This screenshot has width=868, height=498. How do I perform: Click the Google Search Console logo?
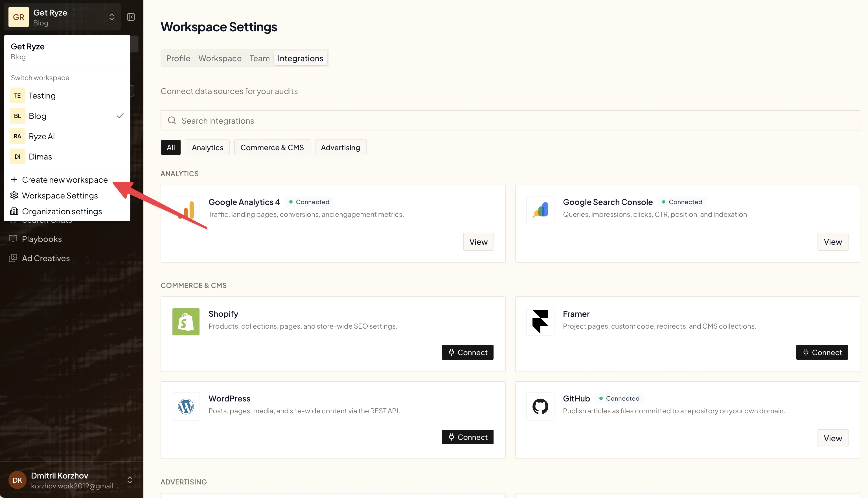[x=540, y=210]
